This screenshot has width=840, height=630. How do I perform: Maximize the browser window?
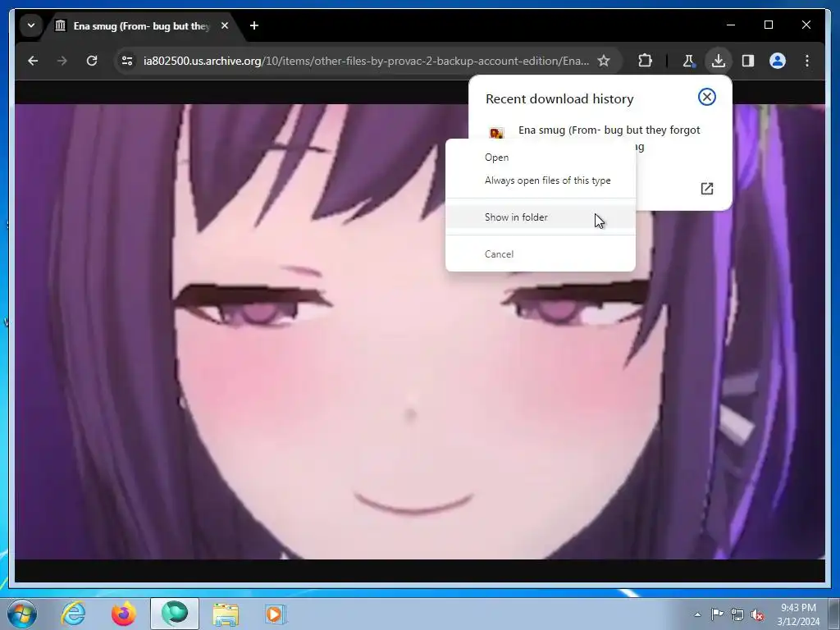(x=769, y=25)
